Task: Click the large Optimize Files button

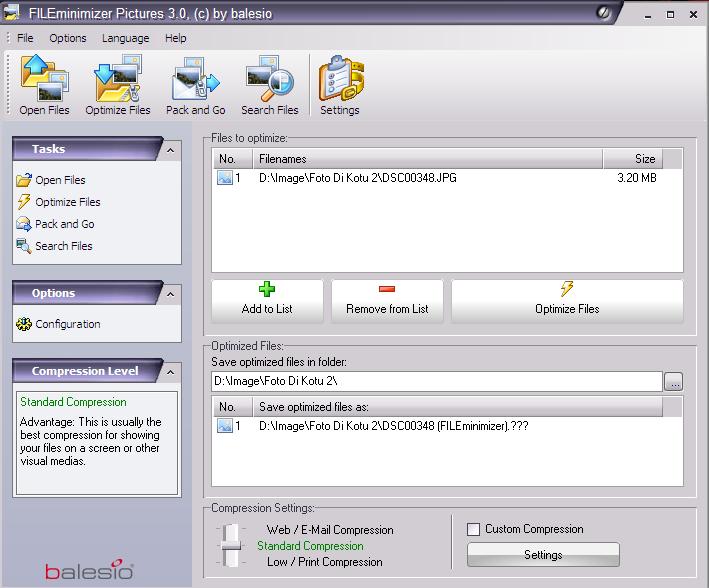Action: pyautogui.click(x=567, y=301)
